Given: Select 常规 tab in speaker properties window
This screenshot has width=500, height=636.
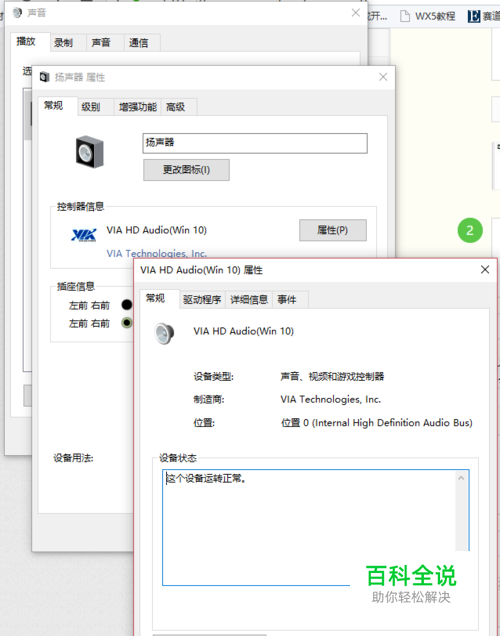Looking at the screenshot, I should point(54,106).
